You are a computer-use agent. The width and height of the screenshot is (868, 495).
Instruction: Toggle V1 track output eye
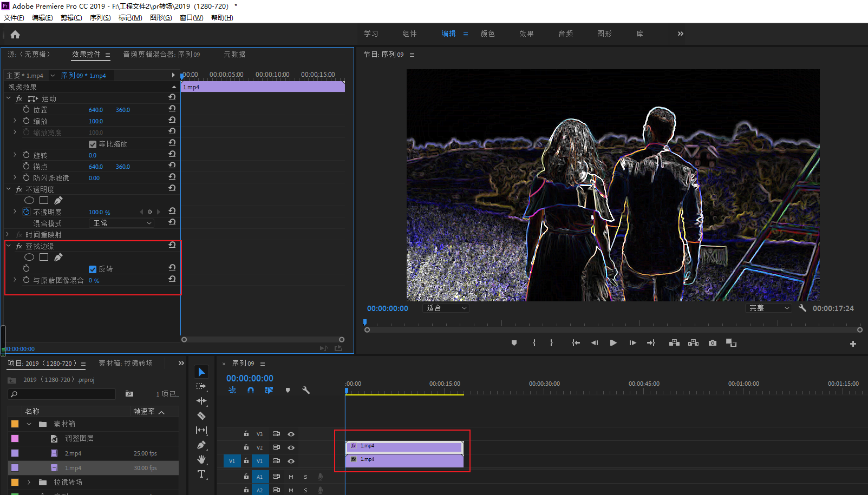tap(291, 461)
